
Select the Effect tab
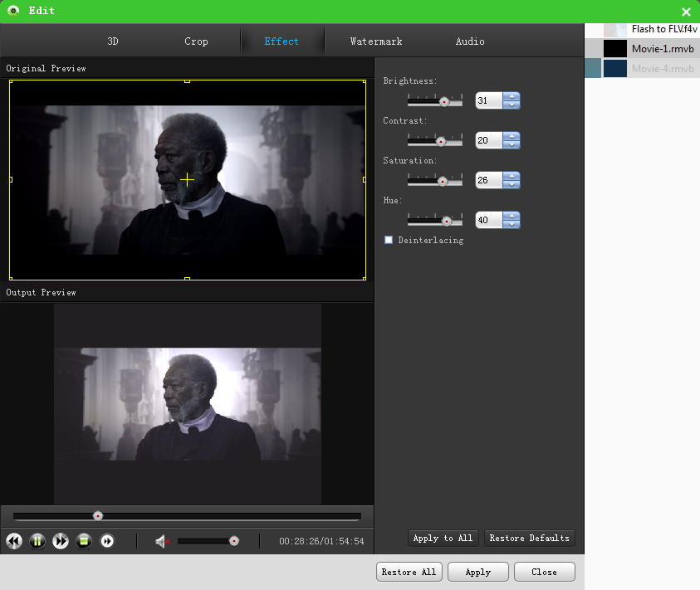click(281, 41)
